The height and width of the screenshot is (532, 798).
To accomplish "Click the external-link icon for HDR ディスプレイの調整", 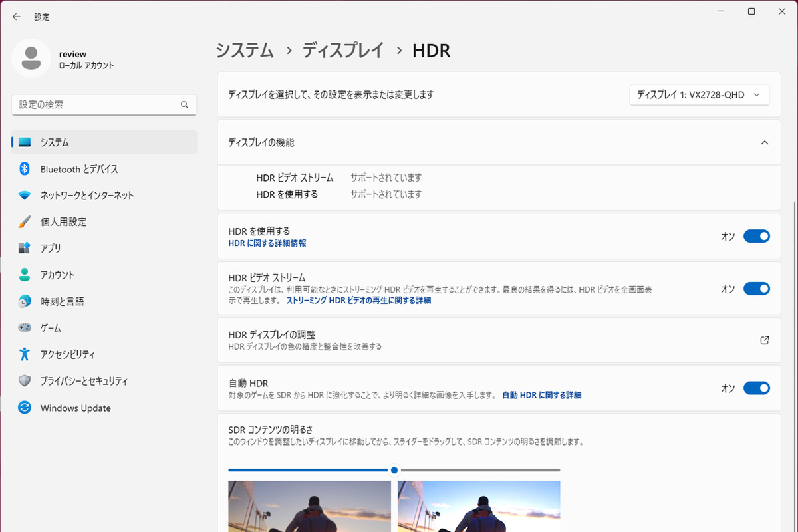I will [x=765, y=340].
